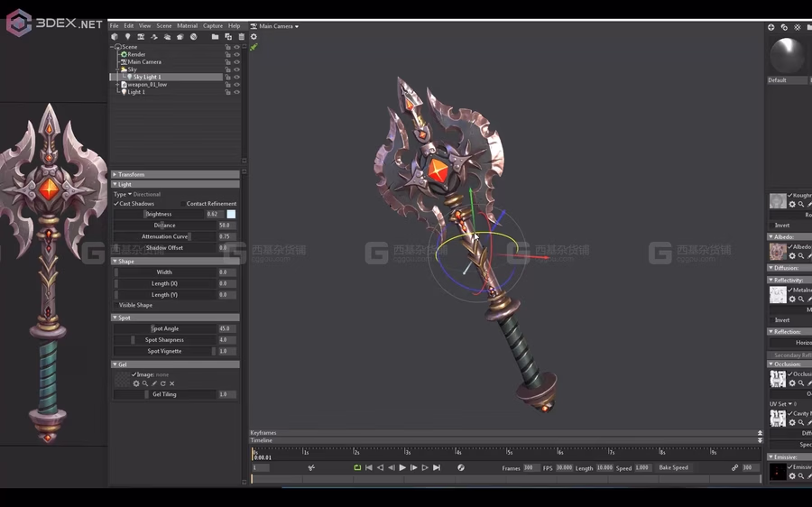This screenshot has height=507, width=812.
Task: Enable the Visible Shape checkbox
Action: point(116,305)
